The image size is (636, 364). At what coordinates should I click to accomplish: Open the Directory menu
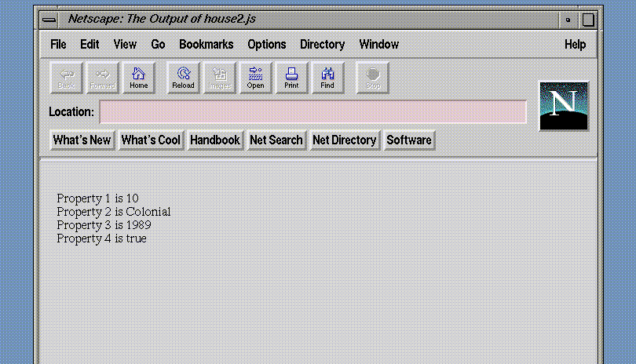coord(322,45)
